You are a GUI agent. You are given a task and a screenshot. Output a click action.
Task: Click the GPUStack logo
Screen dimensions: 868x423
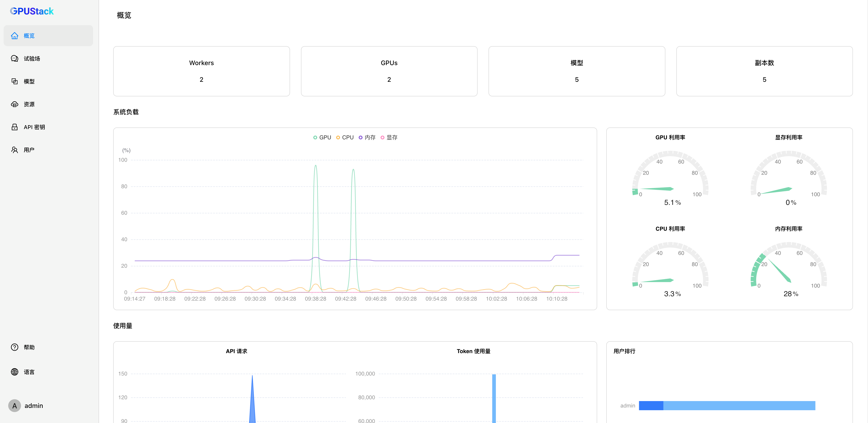click(32, 11)
